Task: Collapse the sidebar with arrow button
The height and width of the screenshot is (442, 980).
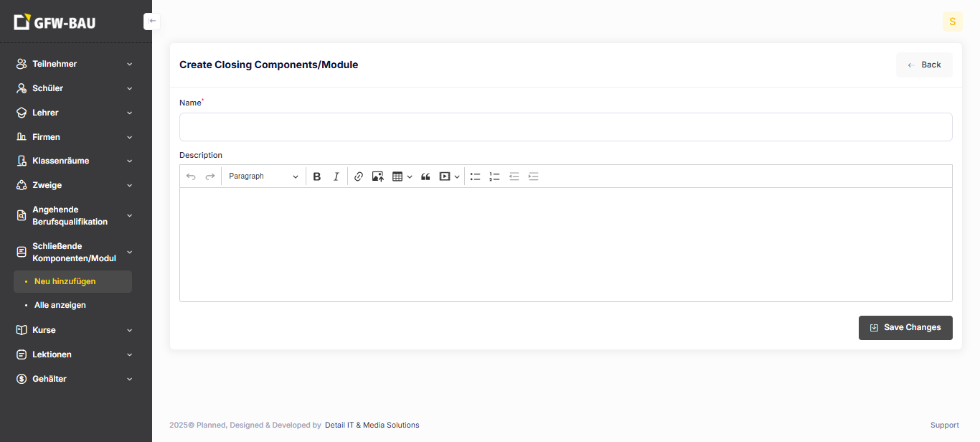Action: (151, 22)
